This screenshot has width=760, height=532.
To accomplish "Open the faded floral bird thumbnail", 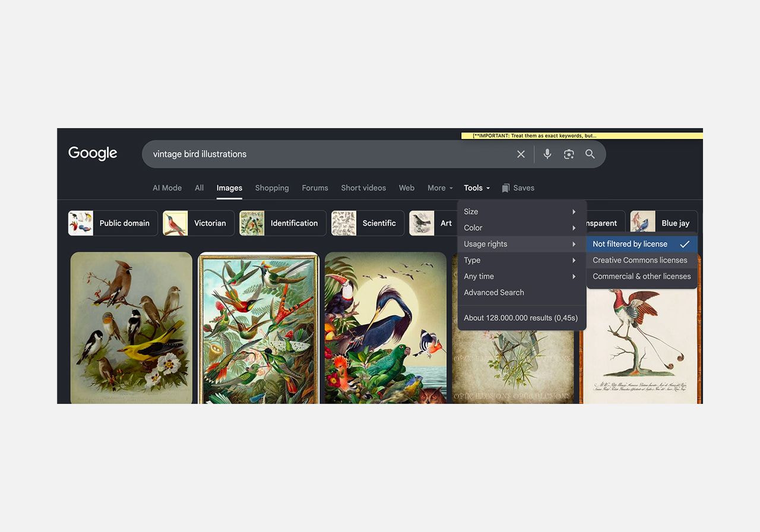I will point(513,367).
